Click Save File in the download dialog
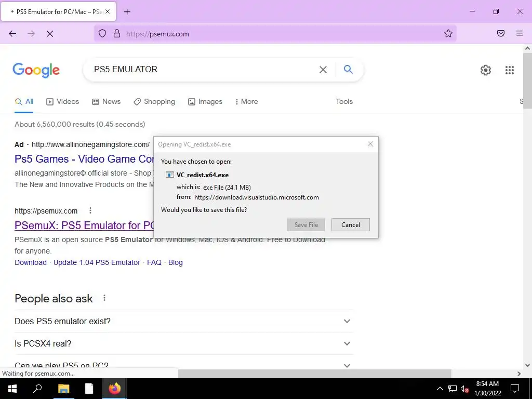This screenshot has width=532, height=399. point(306,224)
